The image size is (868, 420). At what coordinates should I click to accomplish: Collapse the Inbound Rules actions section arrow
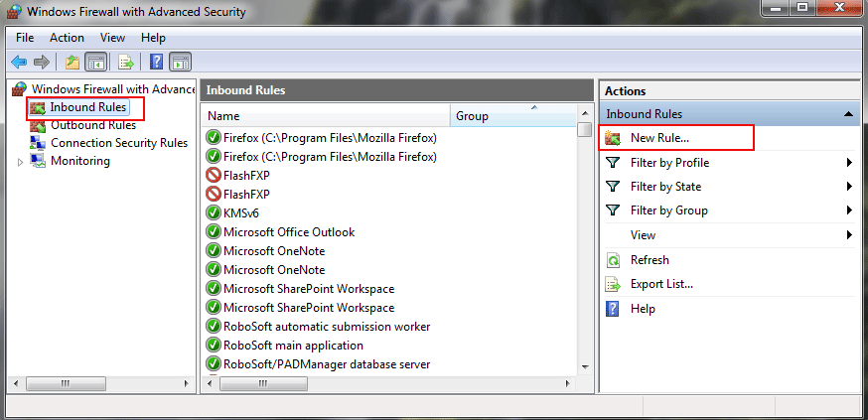coord(848,114)
